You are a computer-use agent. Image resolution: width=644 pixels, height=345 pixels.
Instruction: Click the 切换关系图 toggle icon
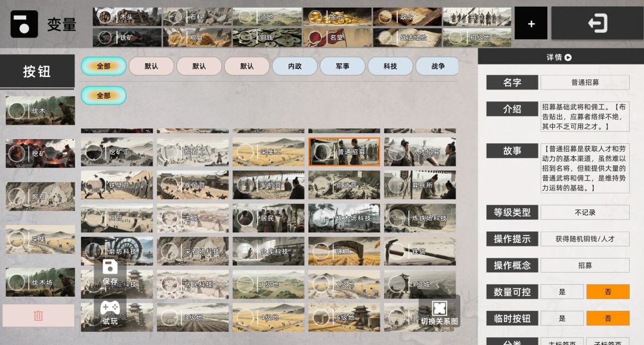[439, 307]
